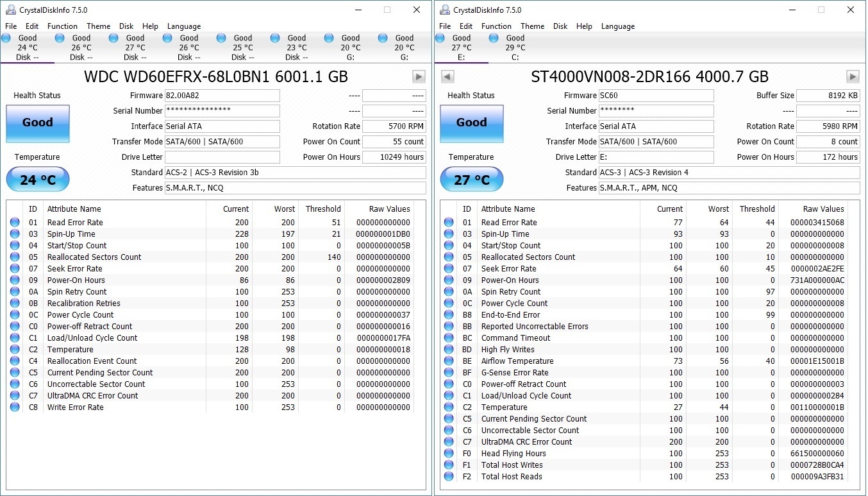The width and height of the screenshot is (868, 496).
Task: Click CrystalDiskInfo app icon in right title bar
Action: point(444,10)
